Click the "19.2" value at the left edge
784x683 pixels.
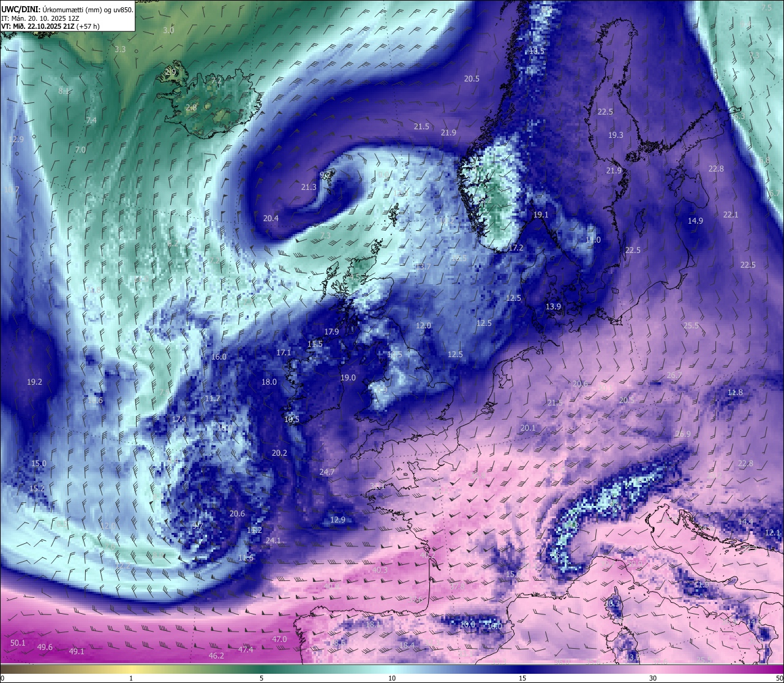[x=34, y=382]
